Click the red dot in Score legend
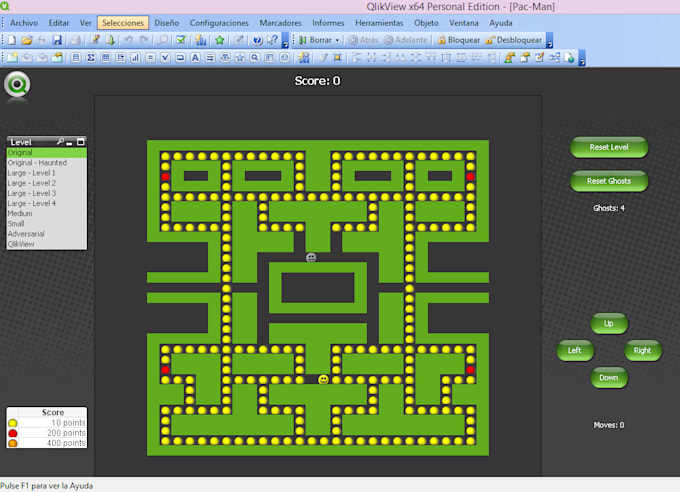 coord(13,433)
